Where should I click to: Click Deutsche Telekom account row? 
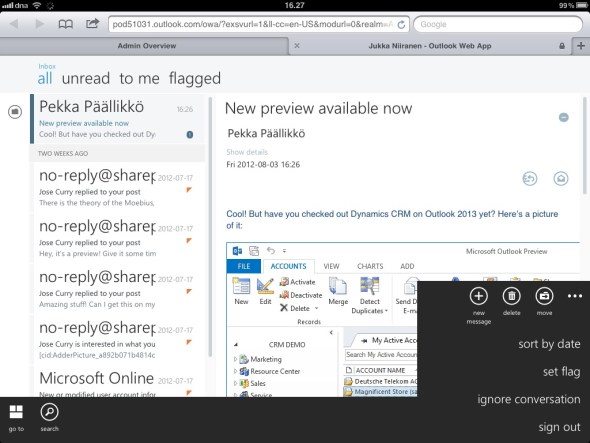(x=381, y=381)
